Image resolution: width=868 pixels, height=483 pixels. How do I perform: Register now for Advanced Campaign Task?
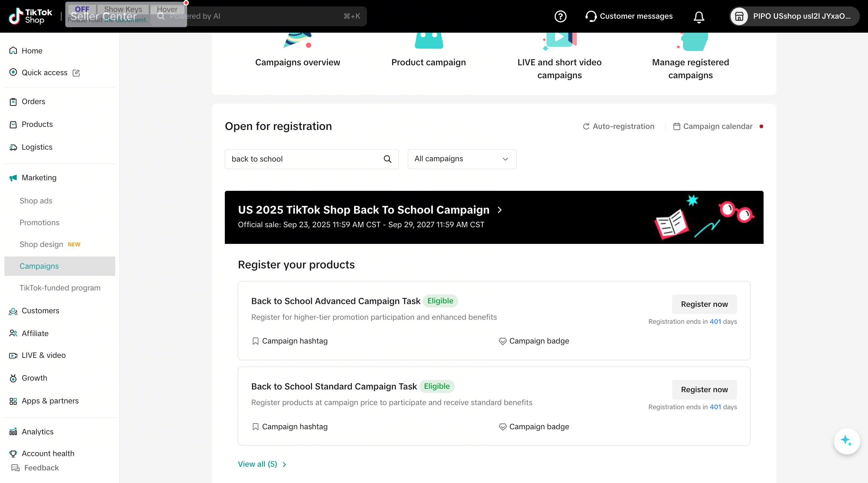click(704, 304)
